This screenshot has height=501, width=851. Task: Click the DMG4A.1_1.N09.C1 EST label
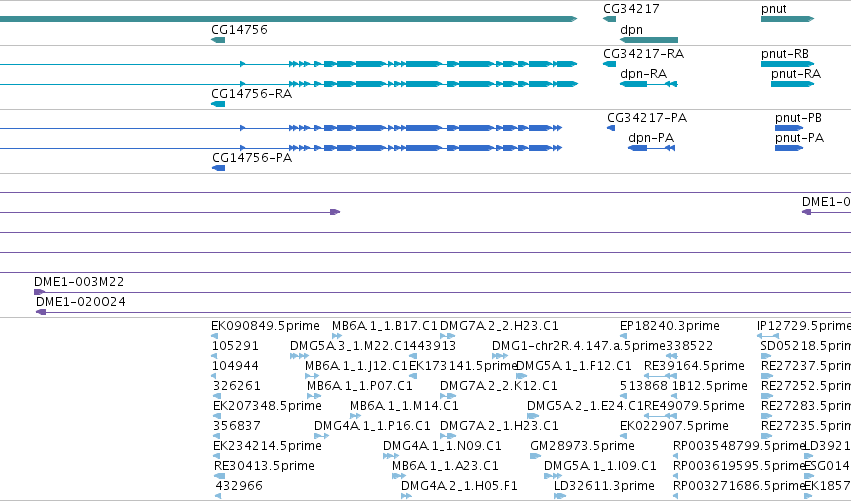442,446
